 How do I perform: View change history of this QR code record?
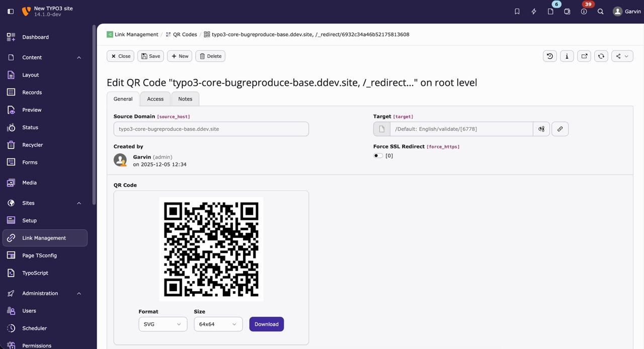pos(549,56)
